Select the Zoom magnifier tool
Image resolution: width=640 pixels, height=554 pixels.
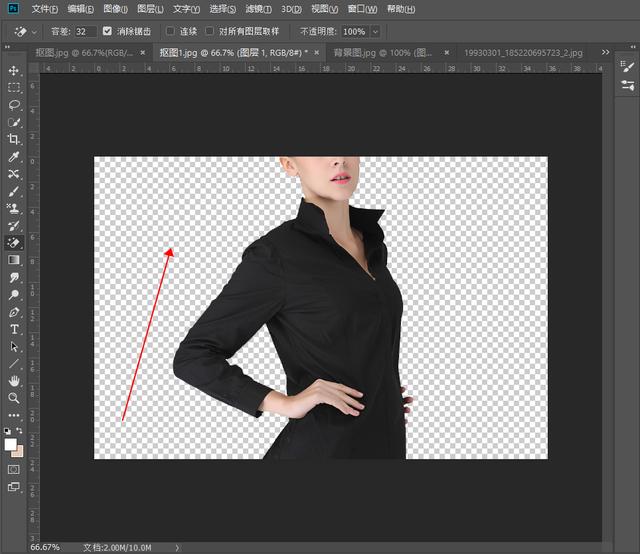(x=14, y=398)
